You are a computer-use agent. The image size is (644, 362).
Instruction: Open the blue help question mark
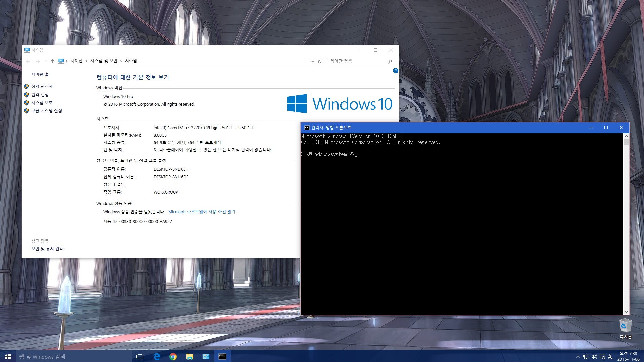[x=395, y=71]
